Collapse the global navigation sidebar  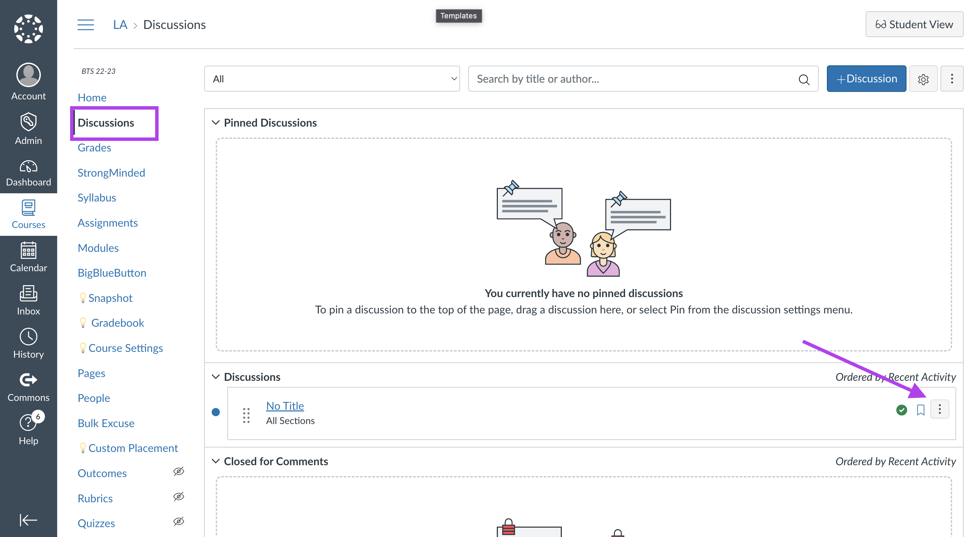[x=28, y=520]
